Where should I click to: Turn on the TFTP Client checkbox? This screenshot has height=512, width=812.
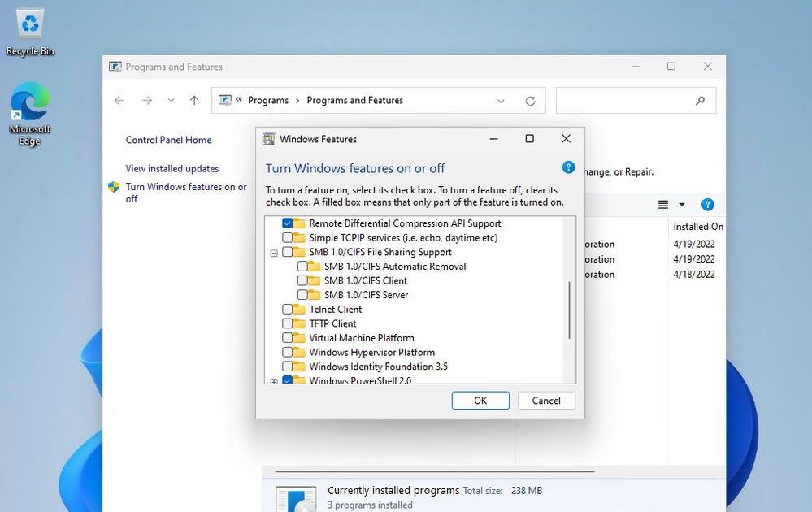click(x=288, y=323)
